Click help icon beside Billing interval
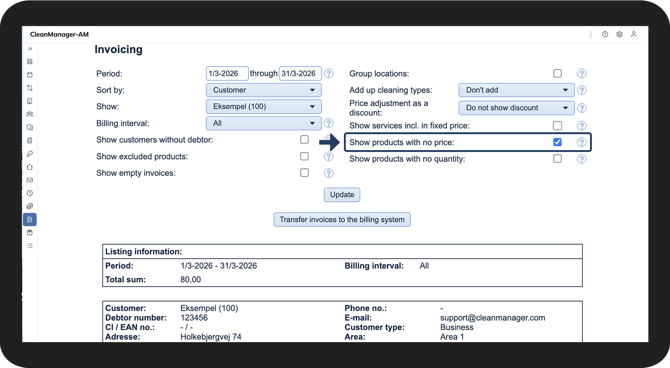 tap(329, 123)
